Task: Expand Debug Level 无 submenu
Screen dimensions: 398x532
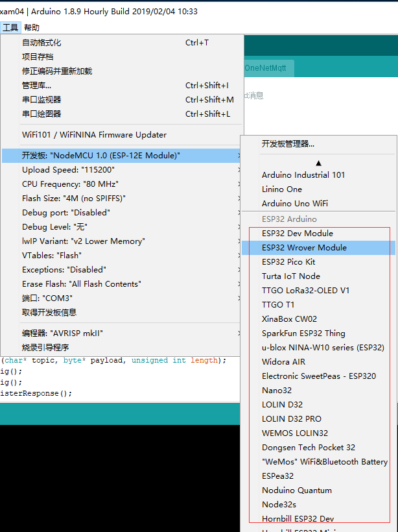Action: tap(122, 227)
